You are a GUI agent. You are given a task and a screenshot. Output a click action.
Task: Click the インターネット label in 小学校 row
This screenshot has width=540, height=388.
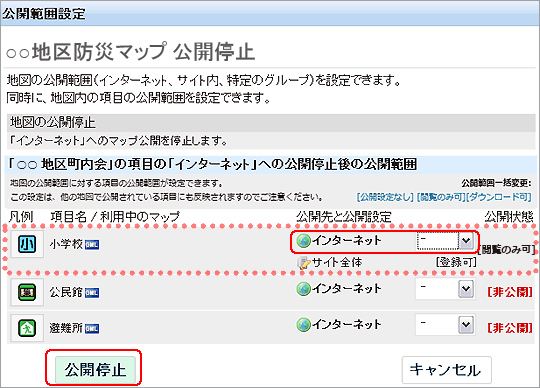pyautogui.click(x=347, y=240)
